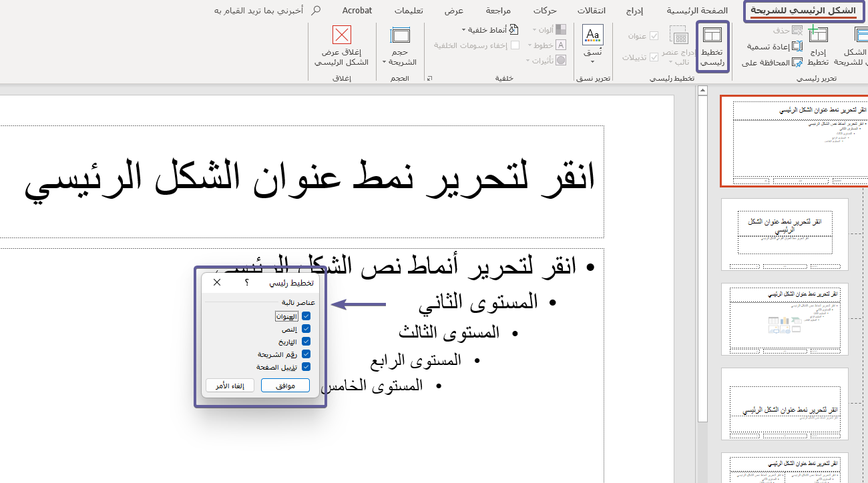This screenshot has width=868, height=483.
Task: Open the الصفحة الرئيسية (Home) tab
Action: [698, 11]
